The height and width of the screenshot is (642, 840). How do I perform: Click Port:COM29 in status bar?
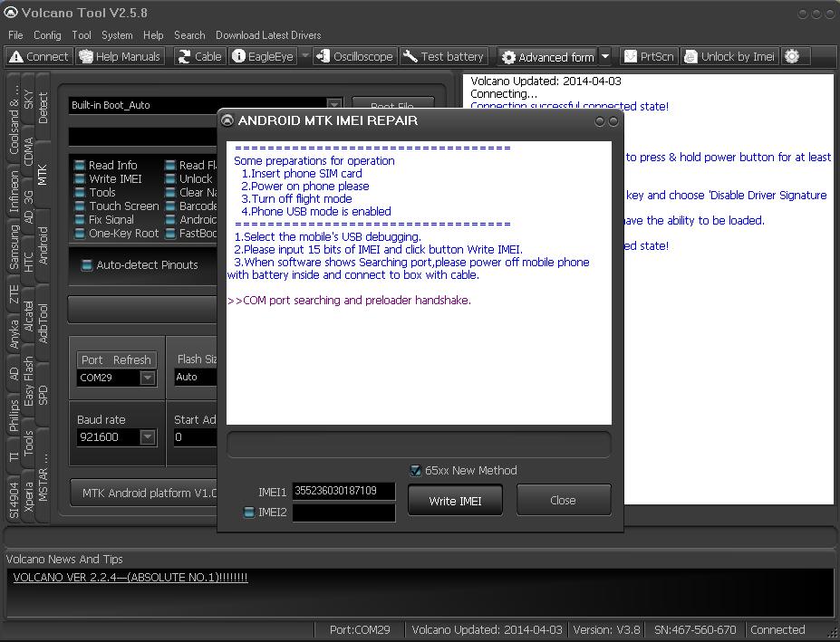pyautogui.click(x=360, y=629)
